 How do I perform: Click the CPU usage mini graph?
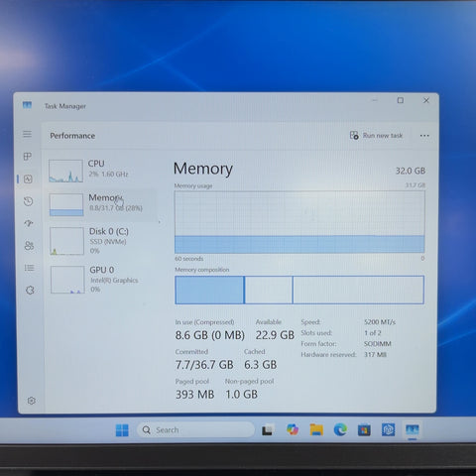(65, 171)
